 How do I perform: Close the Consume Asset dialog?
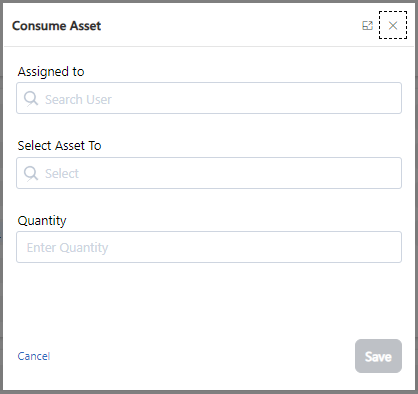[x=393, y=25]
